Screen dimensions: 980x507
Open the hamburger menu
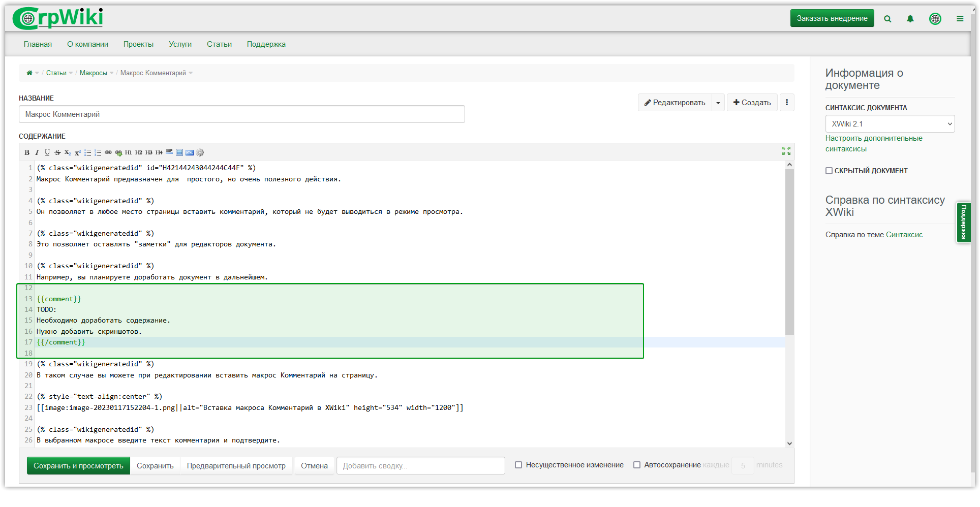(x=960, y=19)
